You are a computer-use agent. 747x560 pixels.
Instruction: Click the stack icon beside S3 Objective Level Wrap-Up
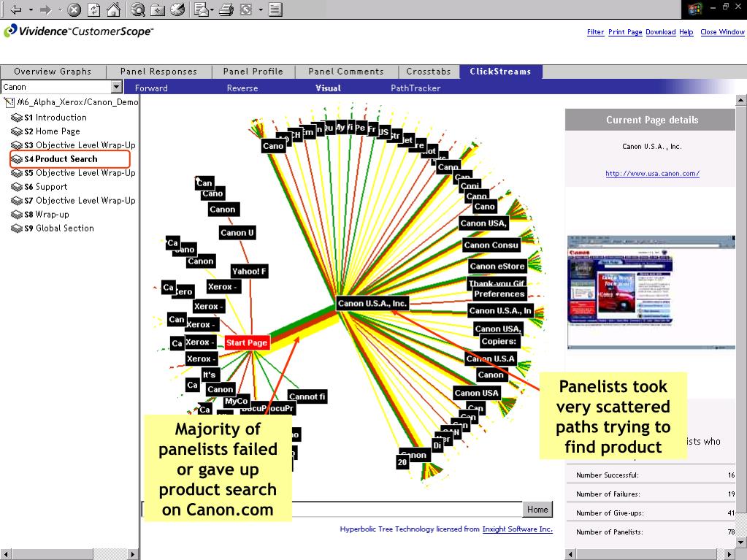[17, 145]
